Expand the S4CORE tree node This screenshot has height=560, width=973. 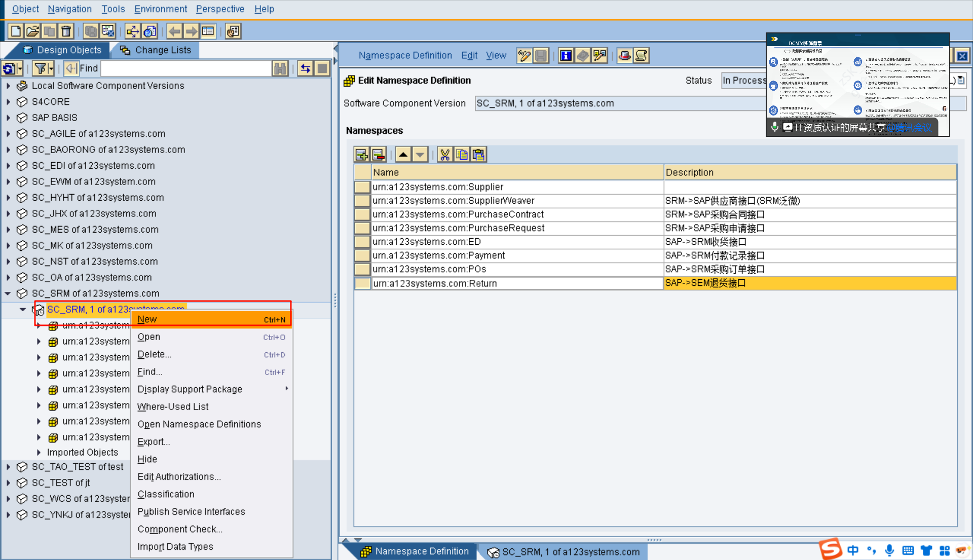pyautogui.click(x=8, y=102)
